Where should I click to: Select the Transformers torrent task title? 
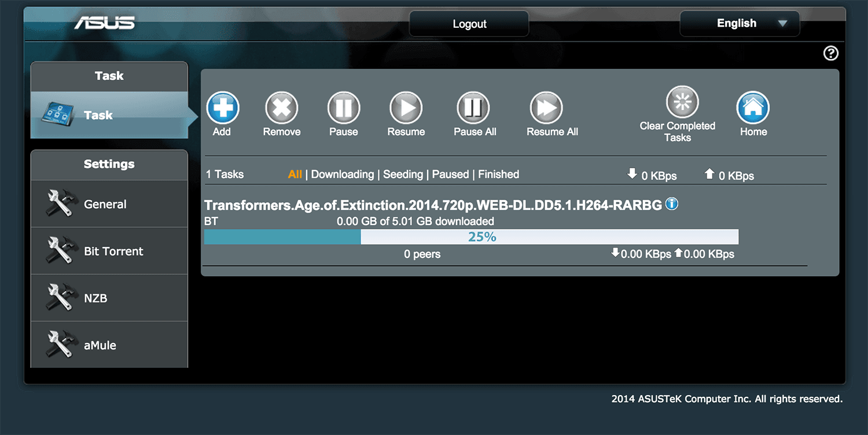pos(433,205)
